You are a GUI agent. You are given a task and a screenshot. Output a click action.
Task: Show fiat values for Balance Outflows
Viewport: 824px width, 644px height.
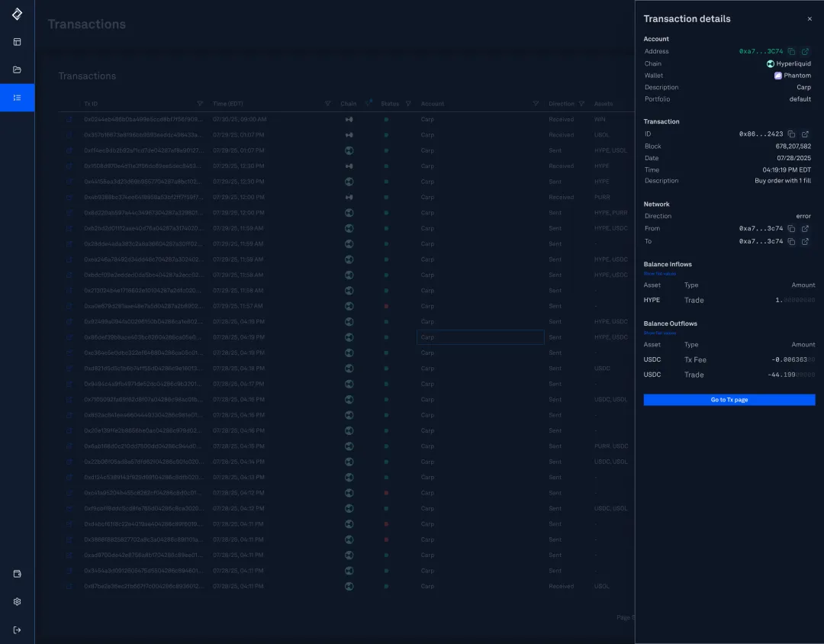pyautogui.click(x=659, y=333)
